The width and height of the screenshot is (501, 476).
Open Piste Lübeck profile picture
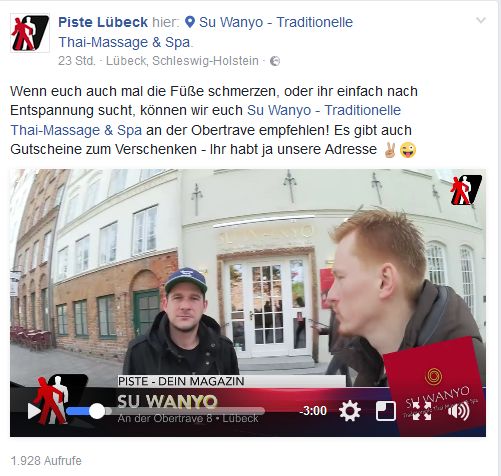coord(30,33)
